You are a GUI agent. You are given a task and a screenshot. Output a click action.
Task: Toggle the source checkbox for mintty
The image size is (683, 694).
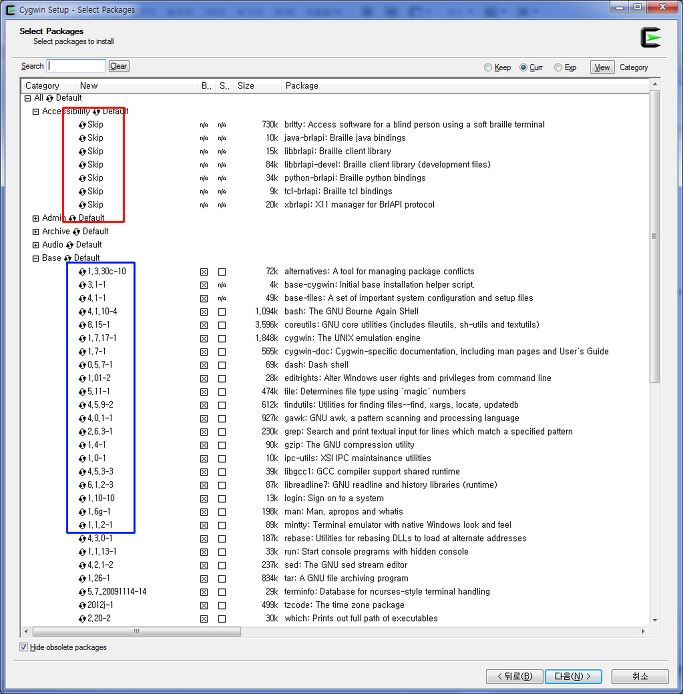(x=222, y=525)
